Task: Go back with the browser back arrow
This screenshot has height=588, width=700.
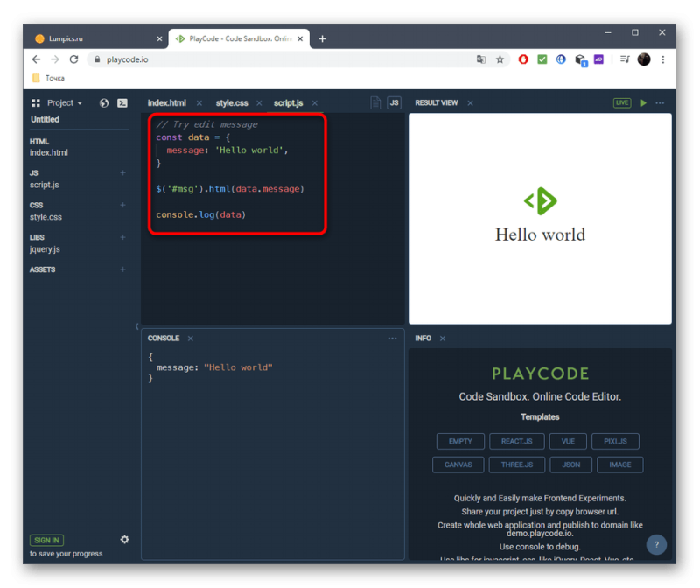Action: pos(36,59)
